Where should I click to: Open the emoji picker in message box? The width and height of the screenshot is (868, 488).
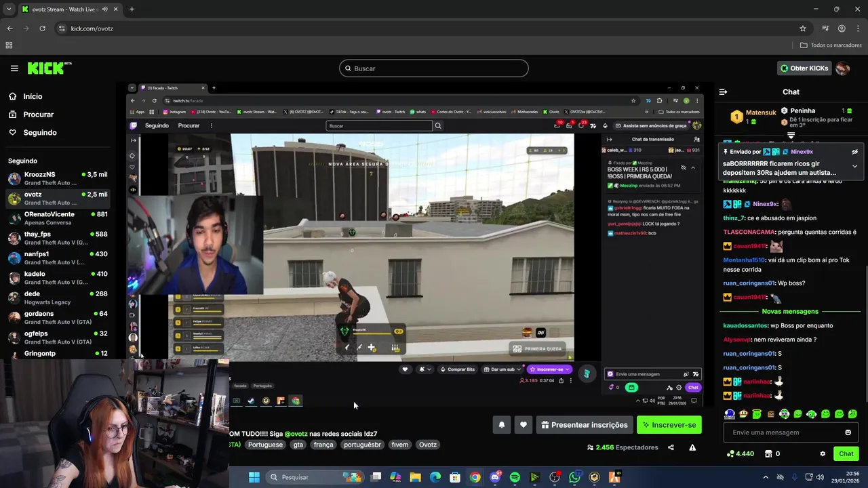click(848, 432)
